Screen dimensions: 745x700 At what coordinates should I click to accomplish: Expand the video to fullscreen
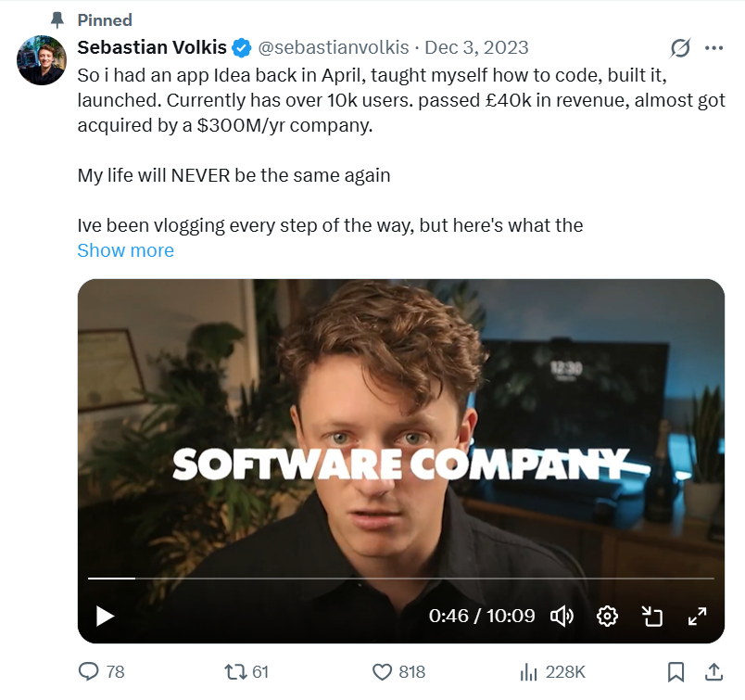click(696, 616)
